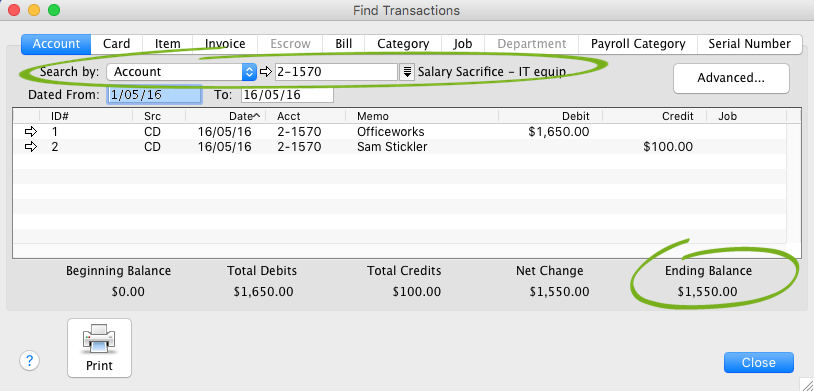Switch to the Invoice tab

225,44
